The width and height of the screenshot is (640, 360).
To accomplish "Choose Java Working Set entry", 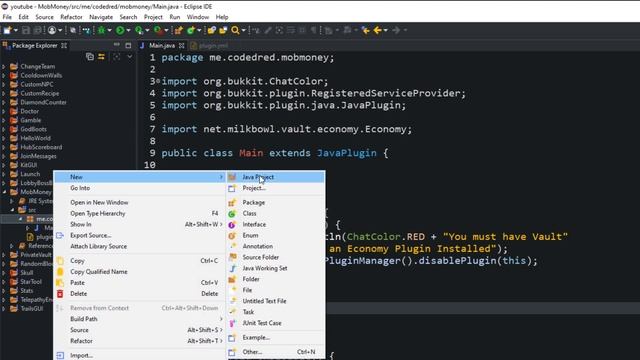I will (x=276, y=268).
